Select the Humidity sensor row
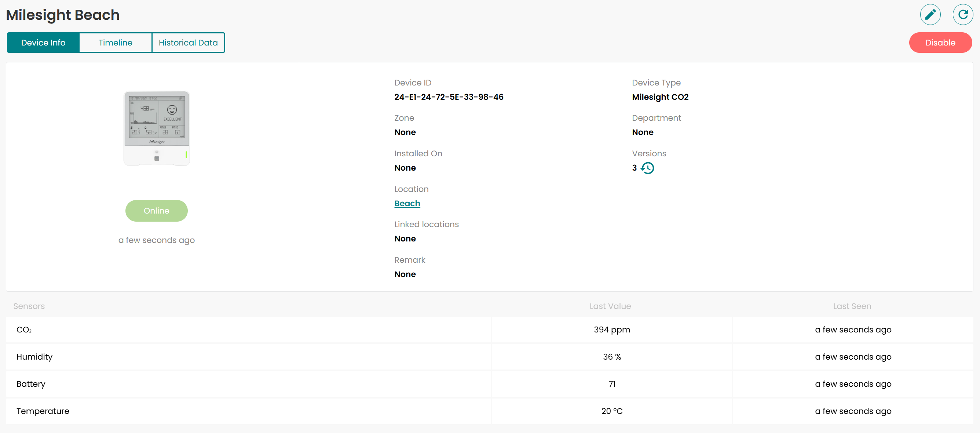 click(489, 357)
